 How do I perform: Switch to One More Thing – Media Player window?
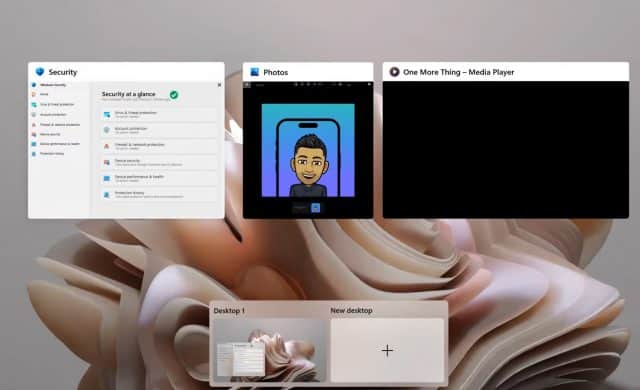coord(506,140)
